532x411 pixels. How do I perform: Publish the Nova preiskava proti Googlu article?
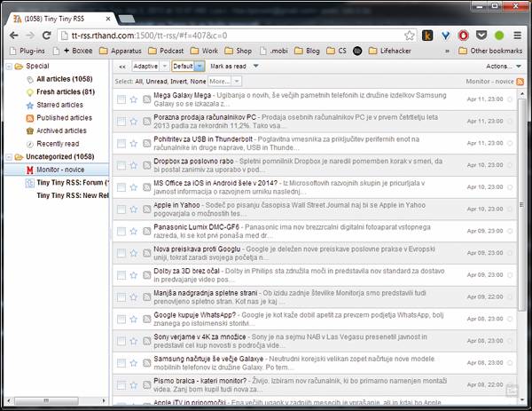(x=146, y=253)
